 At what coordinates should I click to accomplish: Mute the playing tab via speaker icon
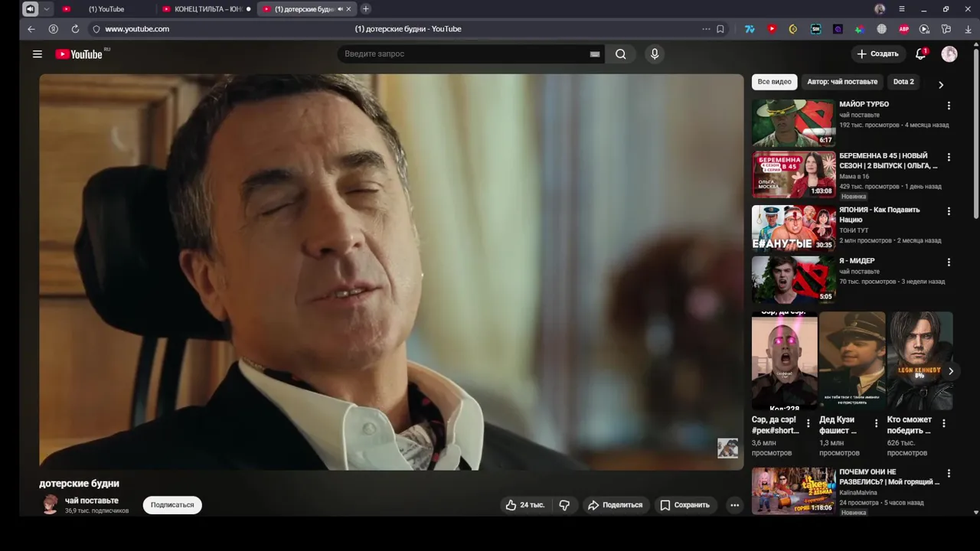(340, 9)
